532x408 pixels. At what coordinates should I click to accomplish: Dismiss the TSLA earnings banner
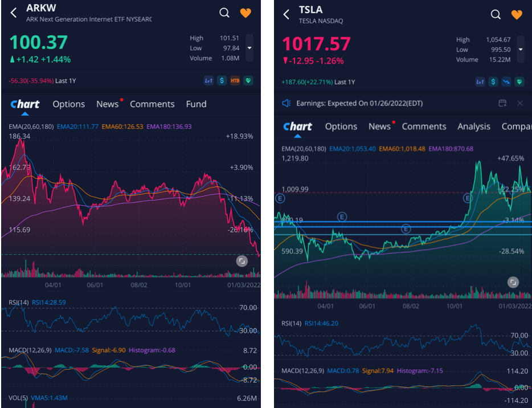(520, 103)
